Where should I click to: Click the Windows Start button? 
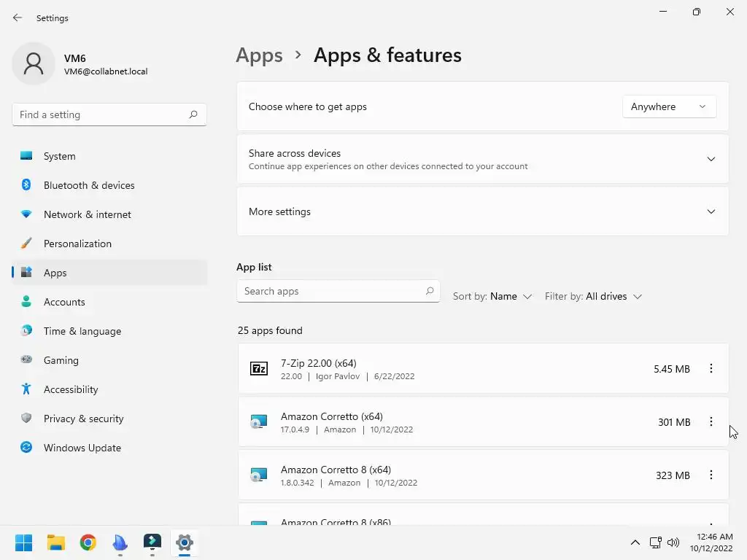click(x=24, y=542)
